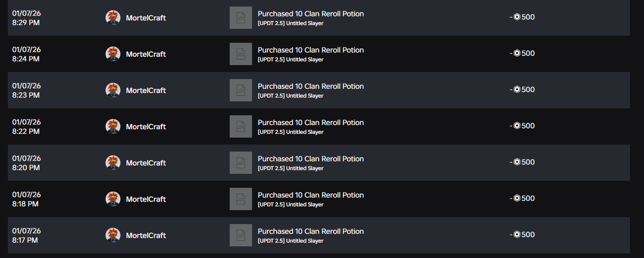Open user avatar in 8:22 PM transaction
This screenshot has width=644, height=258.
pyautogui.click(x=113, y=126)
